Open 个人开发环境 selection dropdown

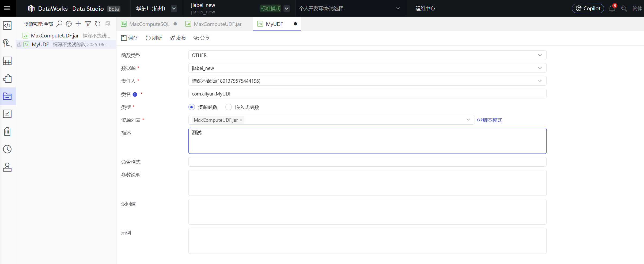(349, 9)
